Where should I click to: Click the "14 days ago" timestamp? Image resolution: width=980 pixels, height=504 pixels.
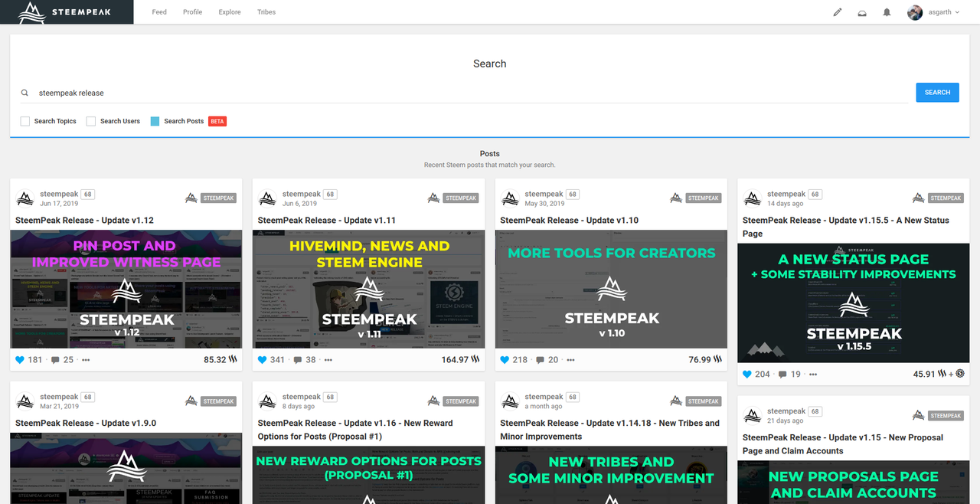pyautogui.click(x=786, y=204)
